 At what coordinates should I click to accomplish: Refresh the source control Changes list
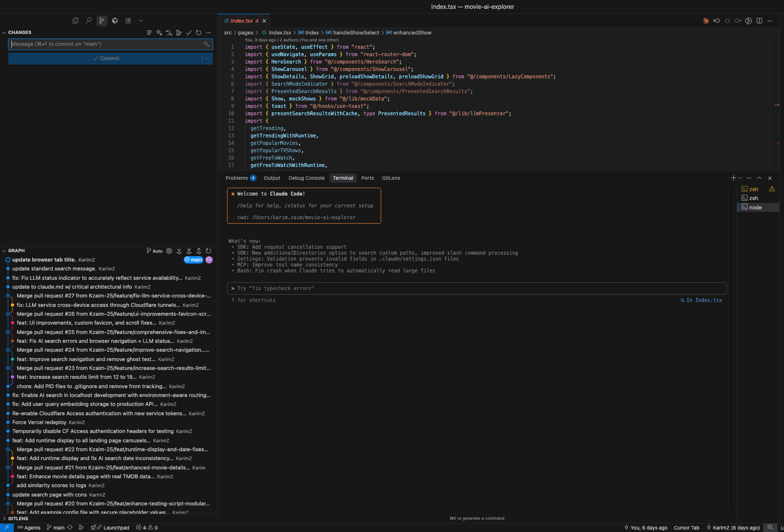(198, 33)
